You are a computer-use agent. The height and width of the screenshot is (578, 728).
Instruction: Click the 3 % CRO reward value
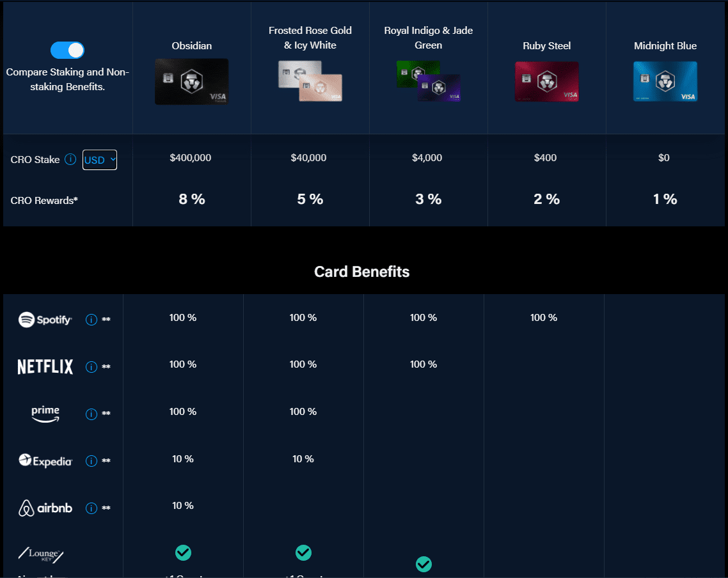(429, 199)
